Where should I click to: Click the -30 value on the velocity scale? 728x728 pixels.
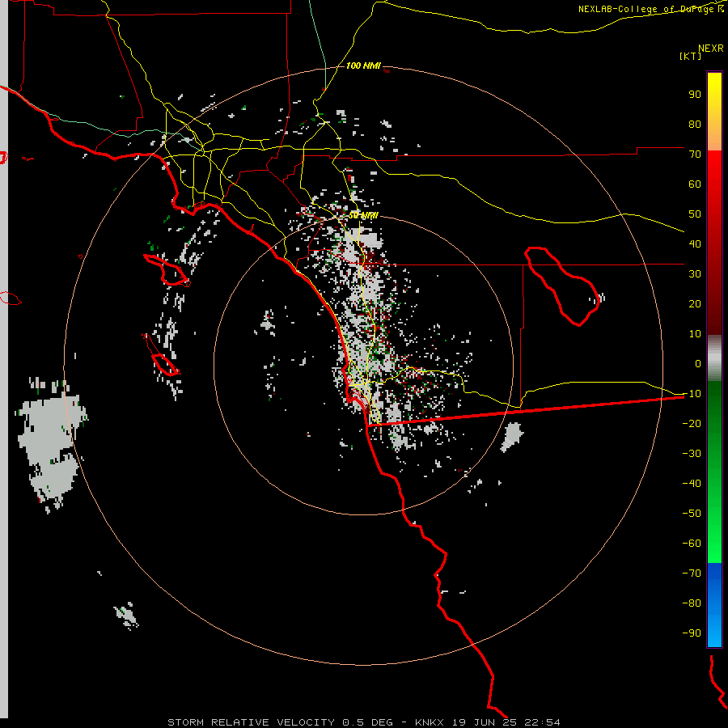[692, 454]
